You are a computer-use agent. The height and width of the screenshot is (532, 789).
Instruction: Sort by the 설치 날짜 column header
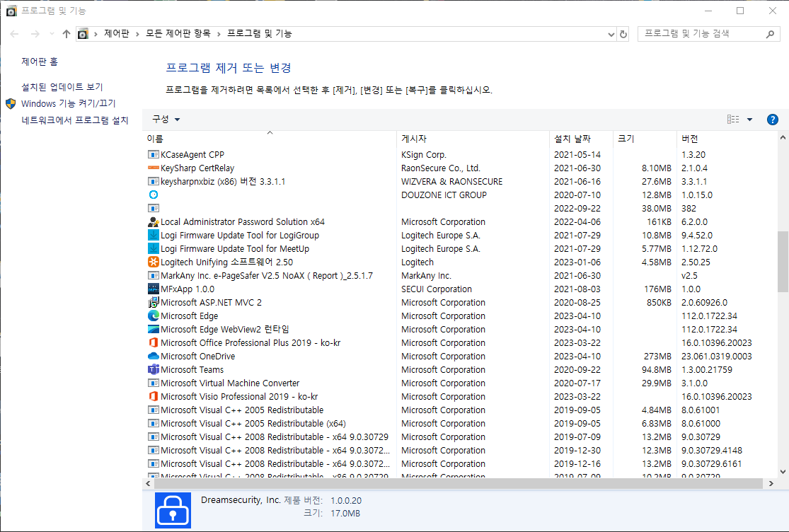581,138
